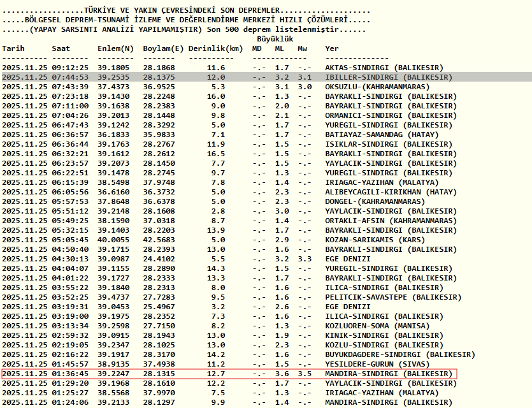Click the Saat column header
The height and width of the screenshot is (408, 532).
61,48
